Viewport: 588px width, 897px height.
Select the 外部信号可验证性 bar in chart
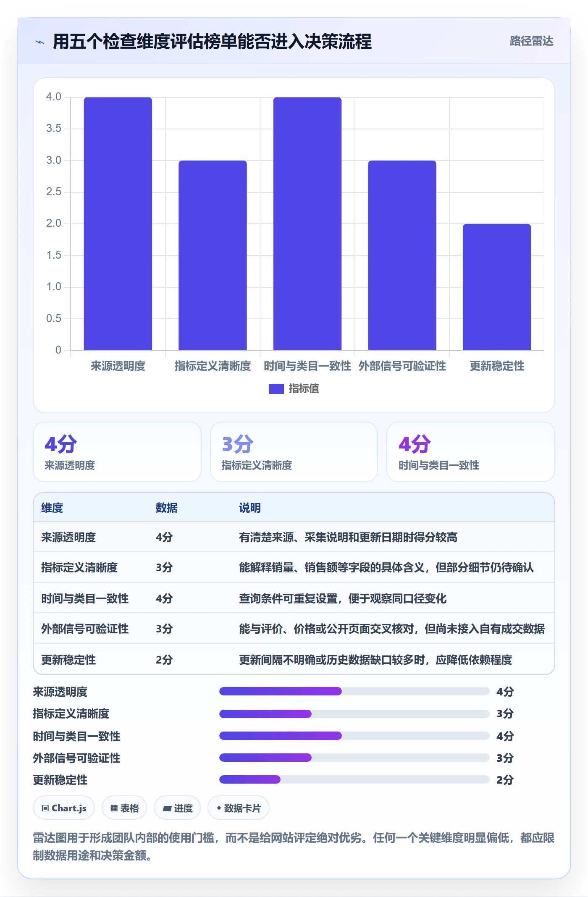coord(402,255)
